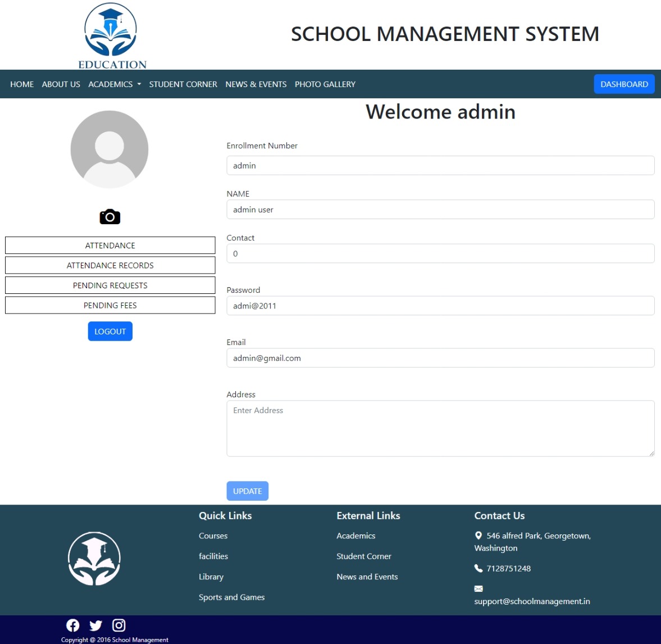Click the camera upload photo icon

point(110,217)
